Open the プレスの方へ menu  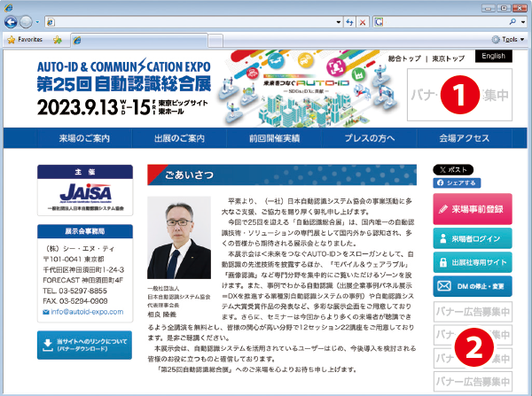point(370,138)
